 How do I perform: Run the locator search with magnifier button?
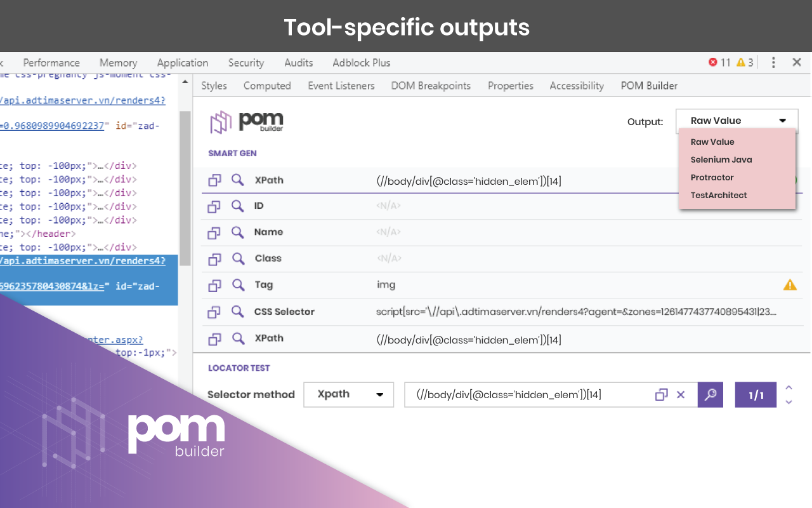(710, 394)
